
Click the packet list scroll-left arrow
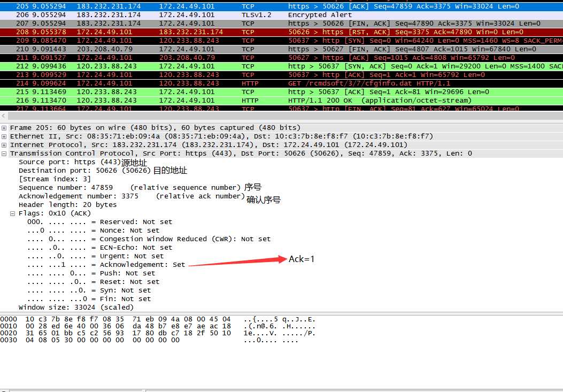[4, 116]
